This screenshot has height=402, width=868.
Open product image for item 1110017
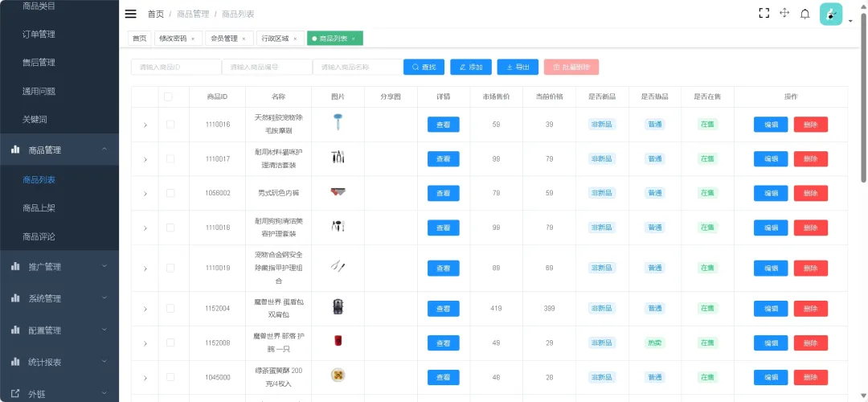(x=338, y=158)
